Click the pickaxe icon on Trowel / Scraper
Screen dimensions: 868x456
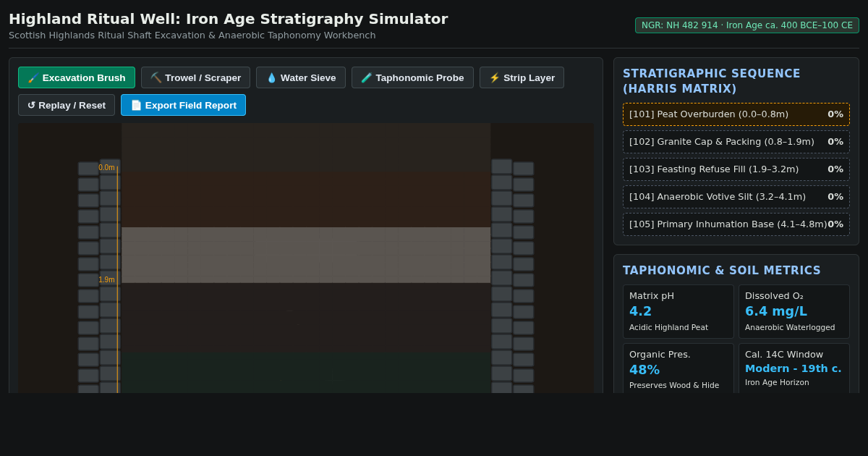[x=156, y=77]
